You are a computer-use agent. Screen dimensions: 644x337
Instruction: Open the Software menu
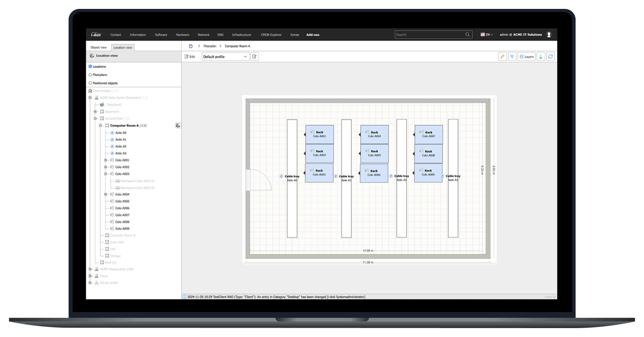pos(161,35)
